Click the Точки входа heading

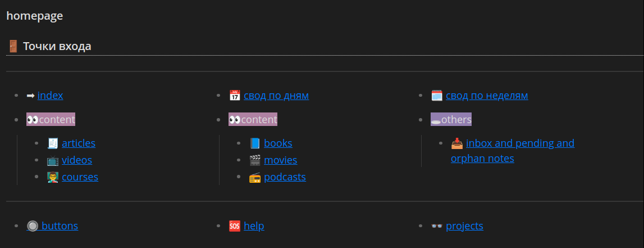pyautogui.click(x=57, y=47)
